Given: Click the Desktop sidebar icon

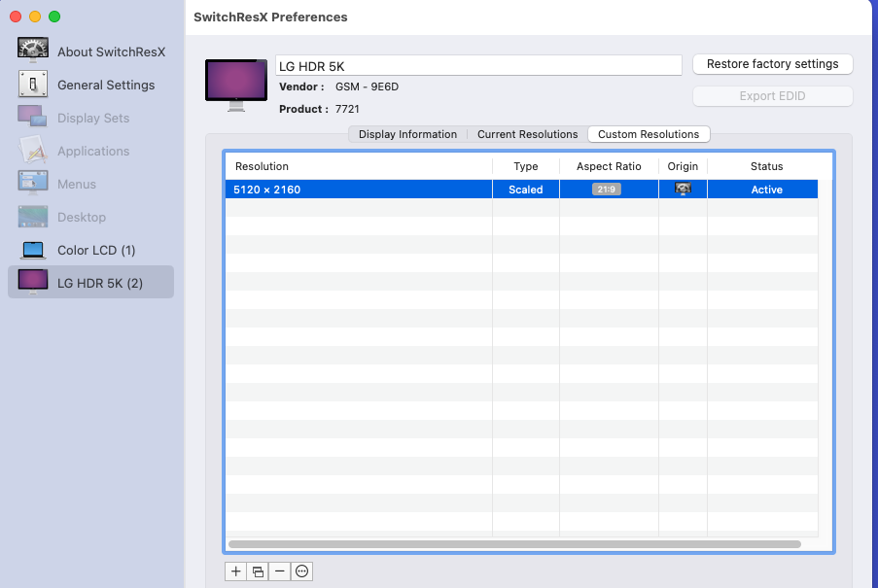Looking at the screenshot, I should click(x=32, y=217).
